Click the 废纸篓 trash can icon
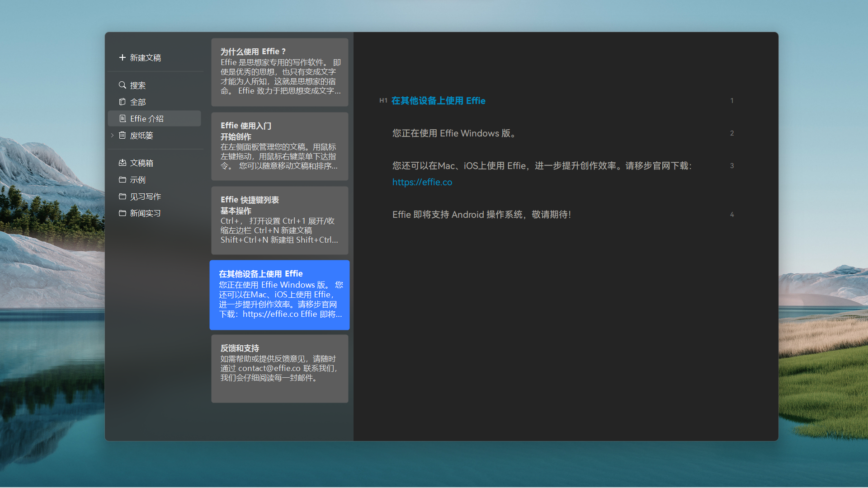868x488 pixels. 122,135
